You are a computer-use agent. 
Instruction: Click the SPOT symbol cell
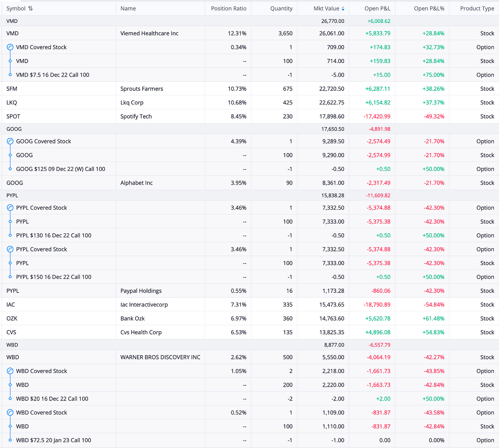(13, 116)
